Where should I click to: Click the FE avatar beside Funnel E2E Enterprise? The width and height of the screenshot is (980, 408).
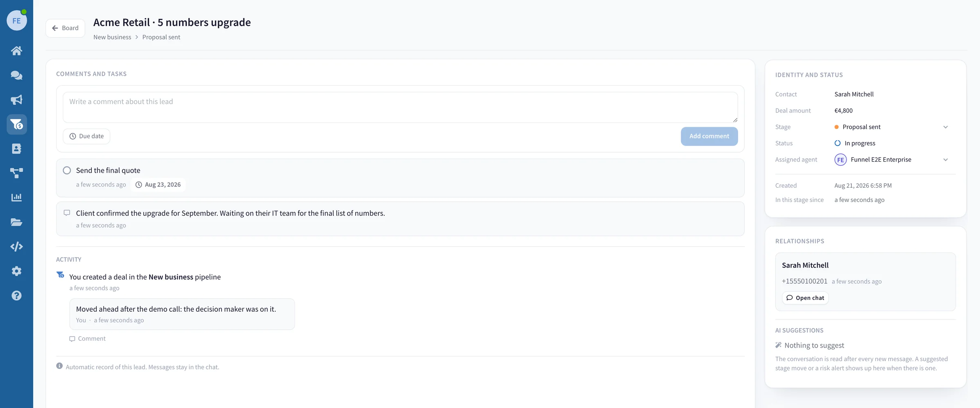pyautogui.click(x=840, y=160)
